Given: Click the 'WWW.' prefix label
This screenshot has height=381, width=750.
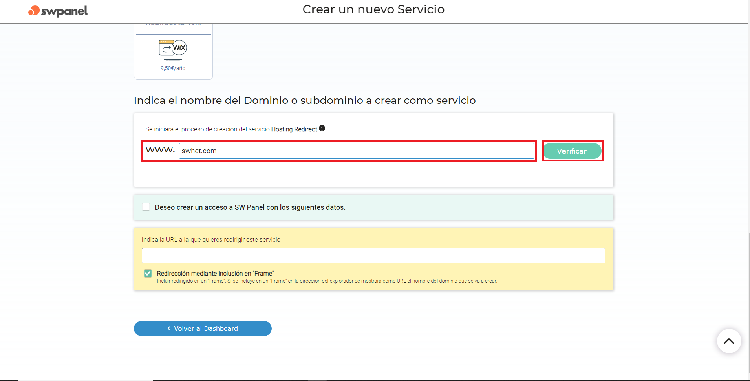Looking at the screenshot, I should (x=160, y=150).
